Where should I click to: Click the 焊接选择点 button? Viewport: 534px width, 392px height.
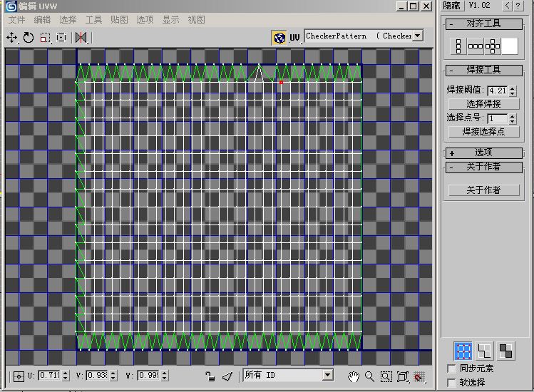click(x=484, y=131)
